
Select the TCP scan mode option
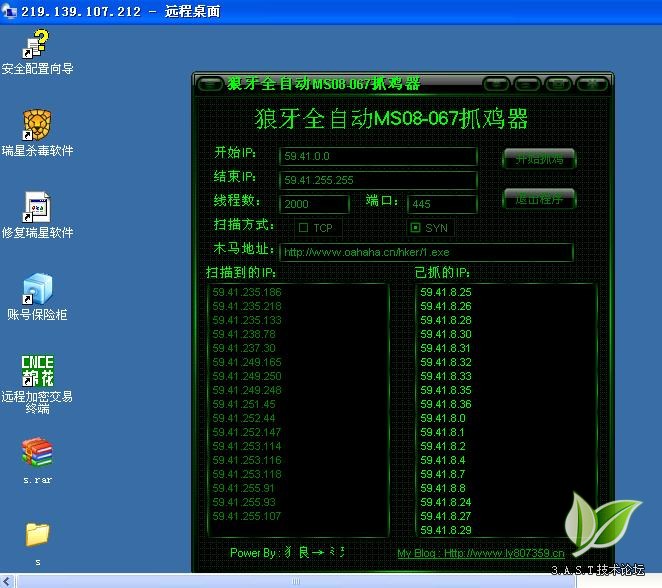(304, 228)
